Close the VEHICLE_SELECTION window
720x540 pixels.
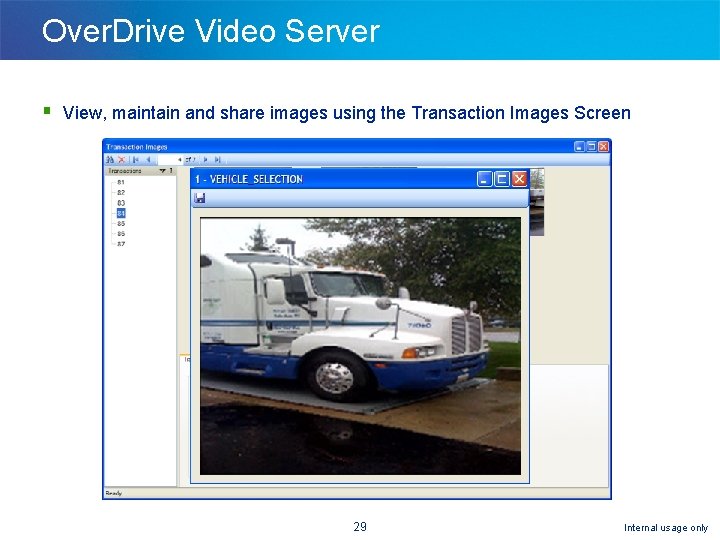519,179
